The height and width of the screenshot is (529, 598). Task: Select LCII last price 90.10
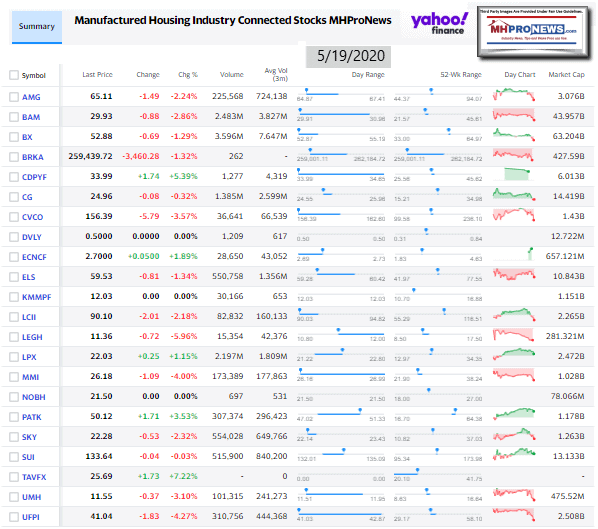[x=101, y=317]
